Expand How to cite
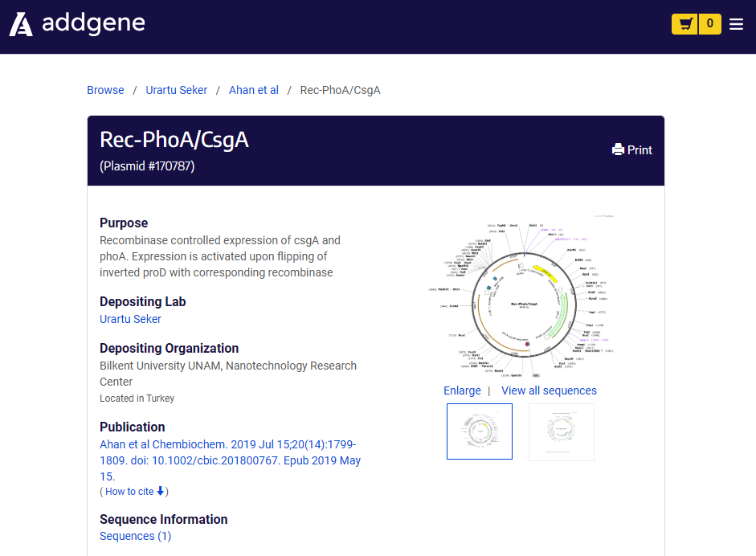This screenshot has width=756, height=556. [134, 492]
